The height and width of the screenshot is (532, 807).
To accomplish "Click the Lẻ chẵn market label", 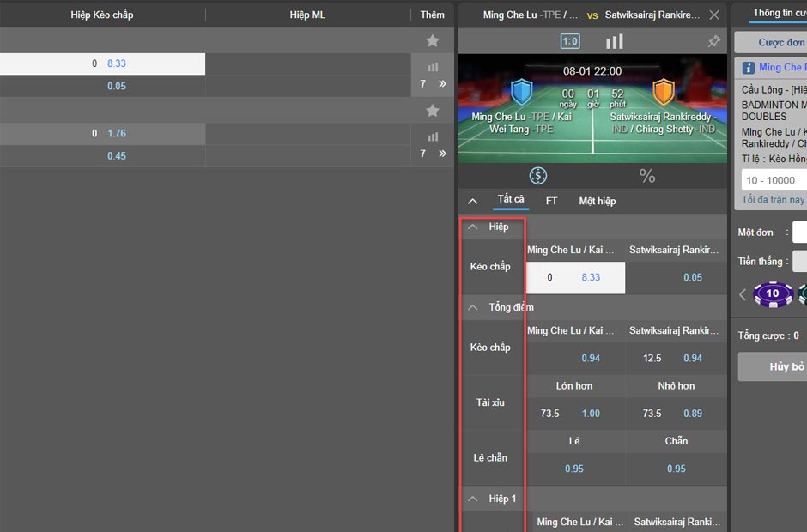I will point(490,458).
